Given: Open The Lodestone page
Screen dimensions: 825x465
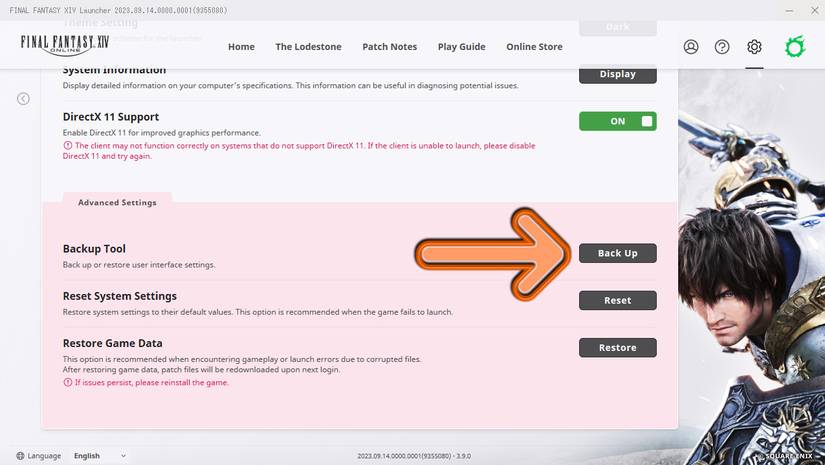Looking at the screenshot, I should pyautogui.click(x=308, y=47).
